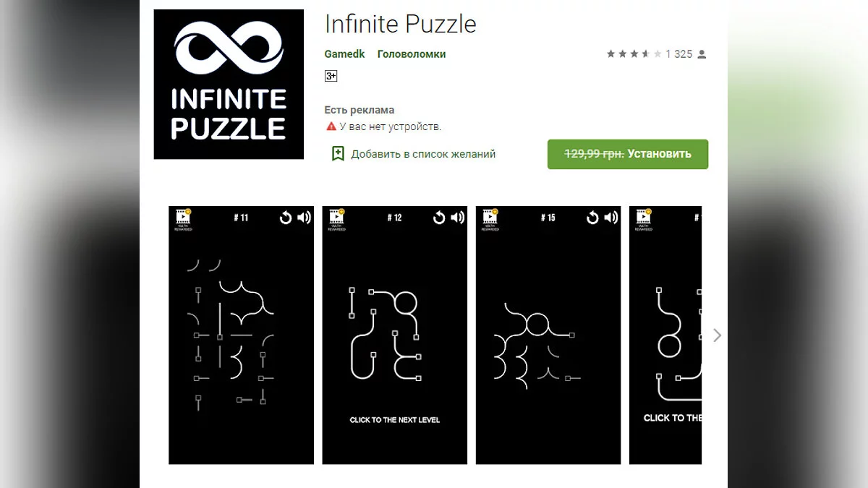The height and width of the screenshot is (488, 868).
Task: Open the partially visible fourth screenshot
Action: (665, 335)
